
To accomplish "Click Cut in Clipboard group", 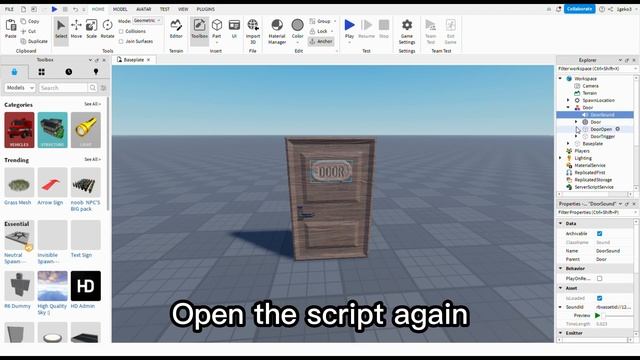I will pos(28,31).
